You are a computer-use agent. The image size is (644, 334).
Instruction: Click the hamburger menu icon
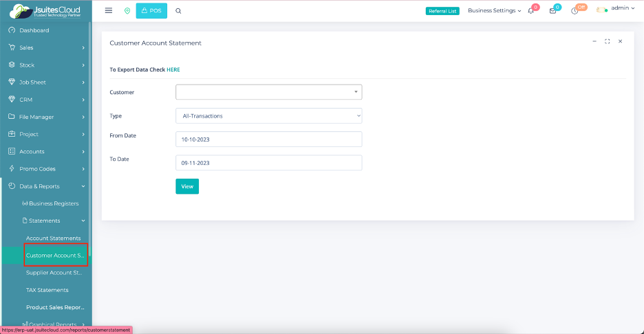click(109, 10)
